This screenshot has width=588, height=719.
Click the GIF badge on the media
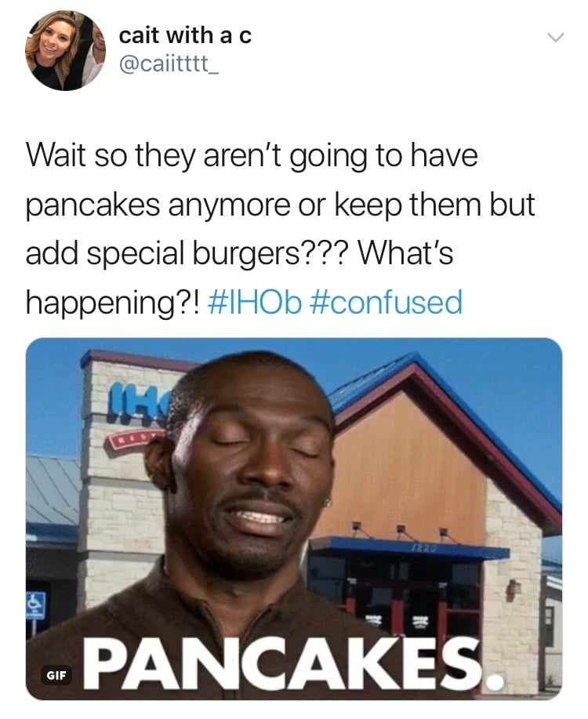pyautogui.click(x=56, y=675)
